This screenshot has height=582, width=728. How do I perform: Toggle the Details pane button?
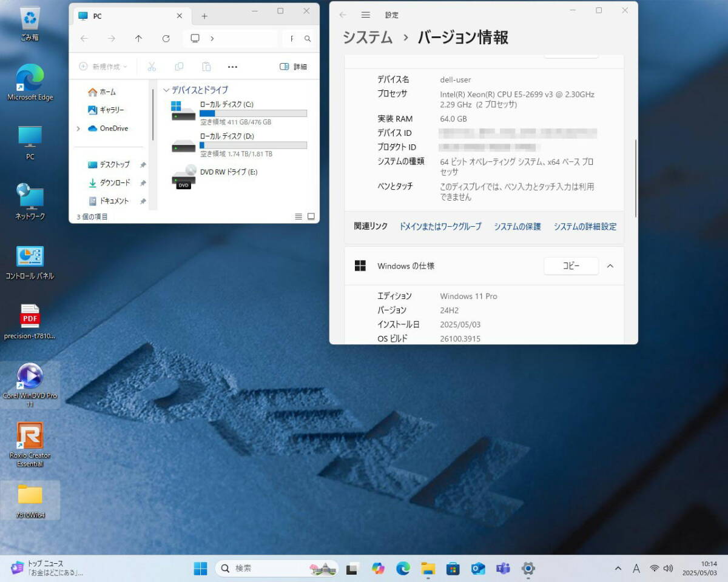pyautogui.click(x=293, y=67)
